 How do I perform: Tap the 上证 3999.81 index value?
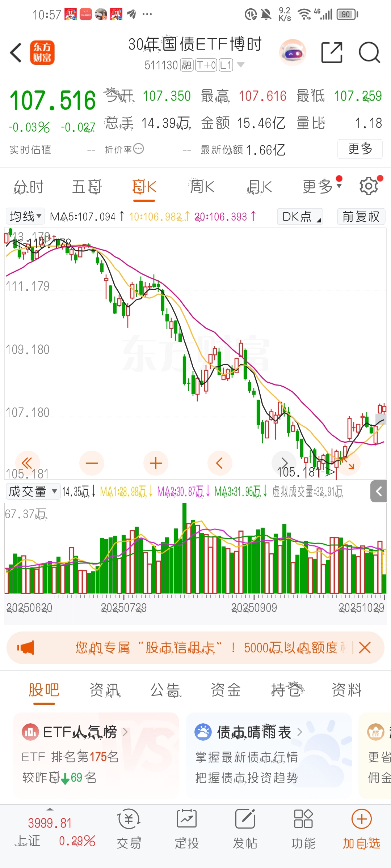[50, 823]
